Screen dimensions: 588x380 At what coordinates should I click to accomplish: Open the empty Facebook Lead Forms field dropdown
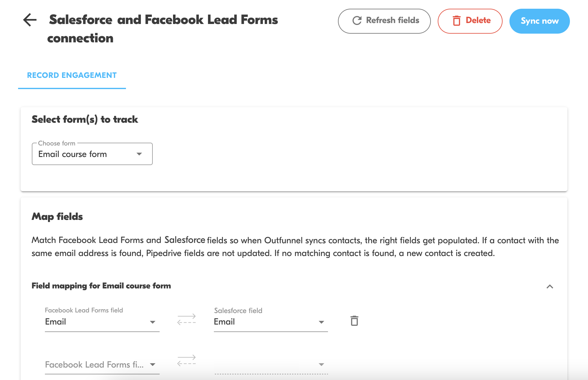pos(152,364)
